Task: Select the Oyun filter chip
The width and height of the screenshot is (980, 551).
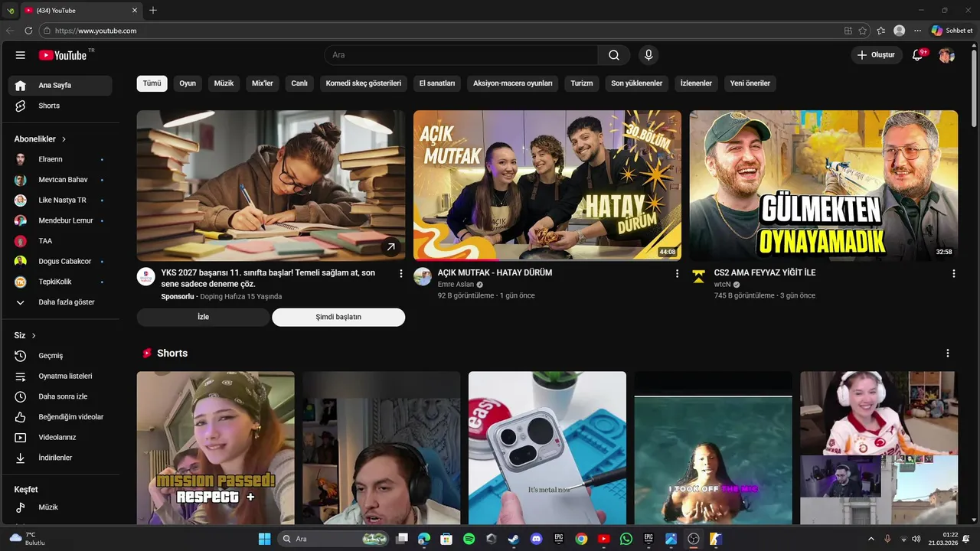Action: (188, 83)
